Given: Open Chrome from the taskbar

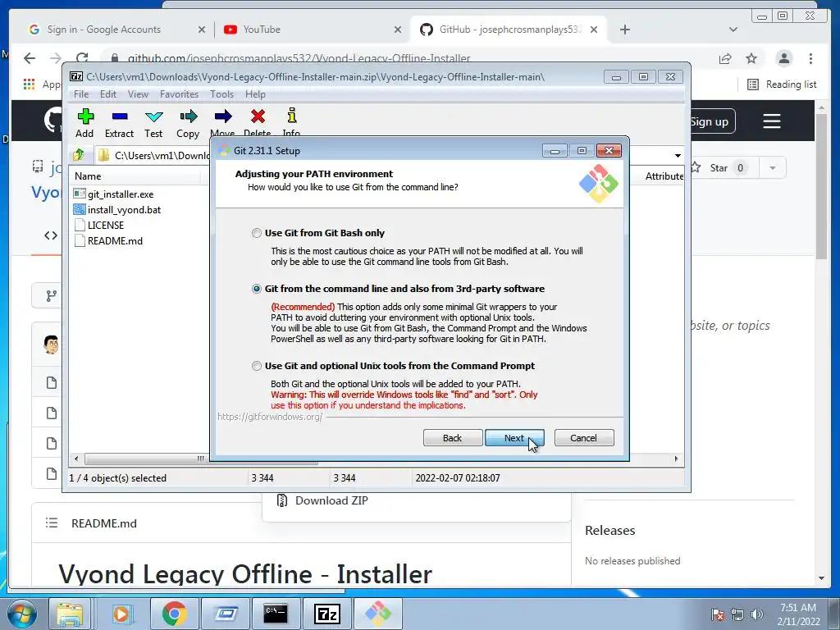Looking at the screenshot, I should click(x=174, y=614).
